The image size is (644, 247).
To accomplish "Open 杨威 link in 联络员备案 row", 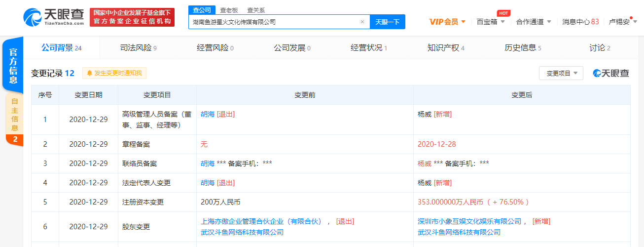I will pyautogui.click(x=425, y=164).
